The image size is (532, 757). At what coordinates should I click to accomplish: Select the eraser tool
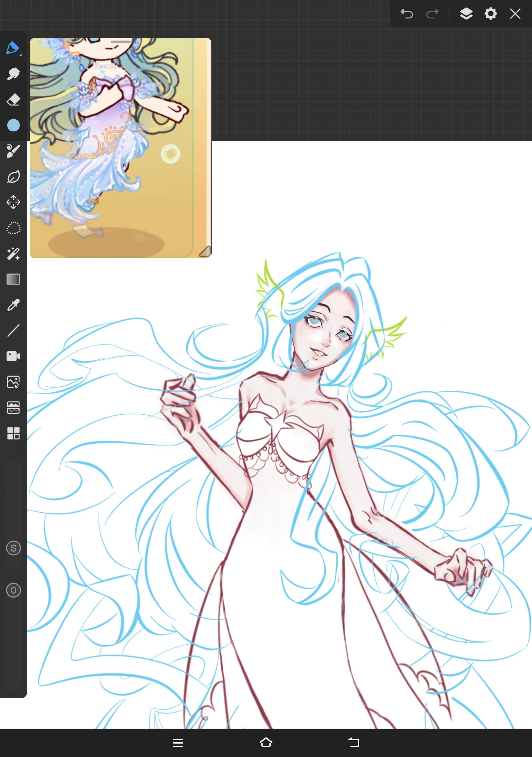(13, 99)
